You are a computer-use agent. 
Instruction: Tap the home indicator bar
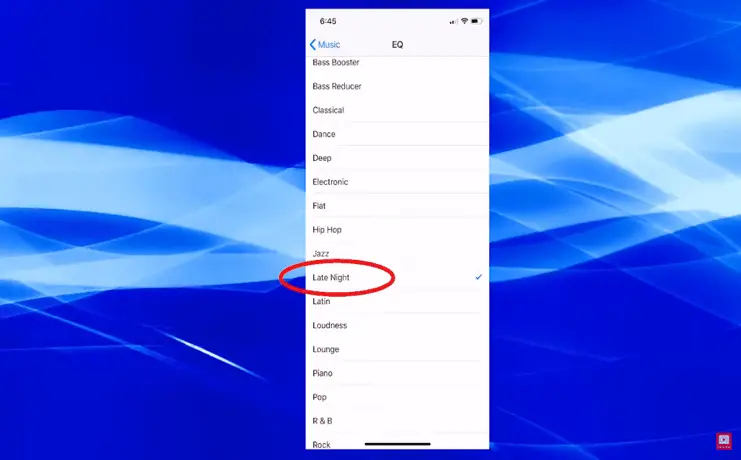(x=397, y=444)
